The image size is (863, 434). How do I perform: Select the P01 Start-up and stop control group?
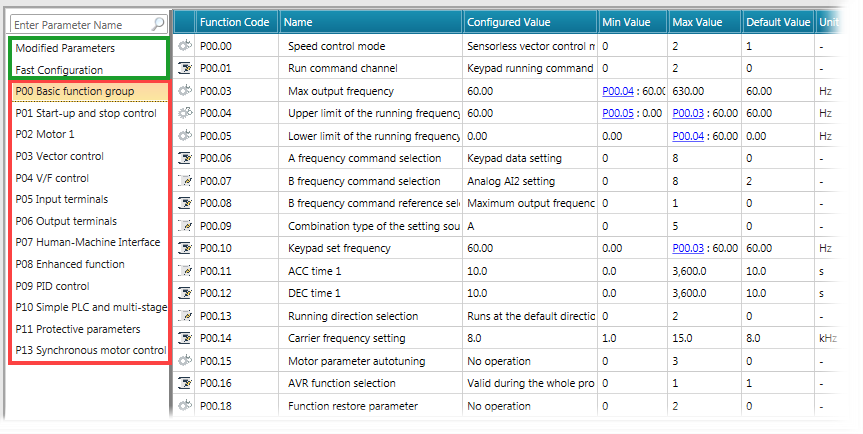[x=86, y=113]
